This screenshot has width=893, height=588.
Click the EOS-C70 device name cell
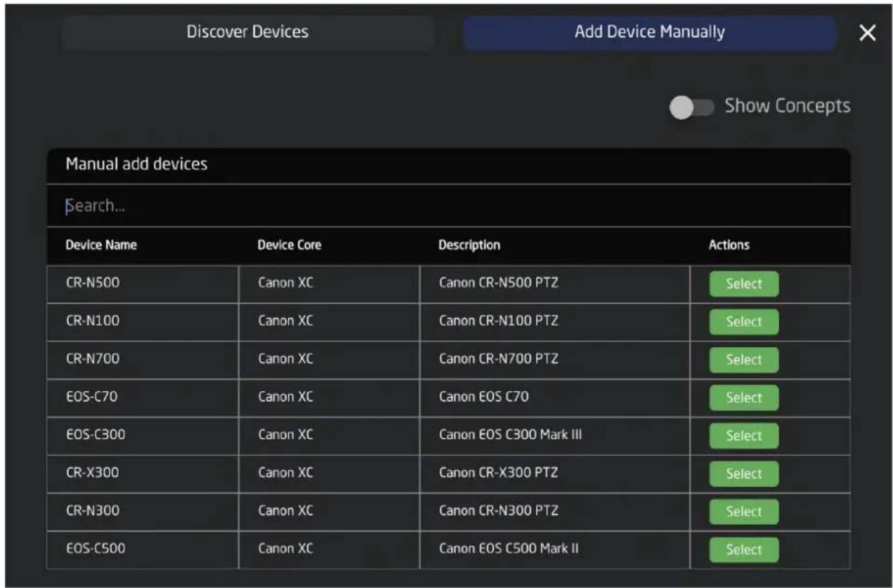[x=143, y=398]
